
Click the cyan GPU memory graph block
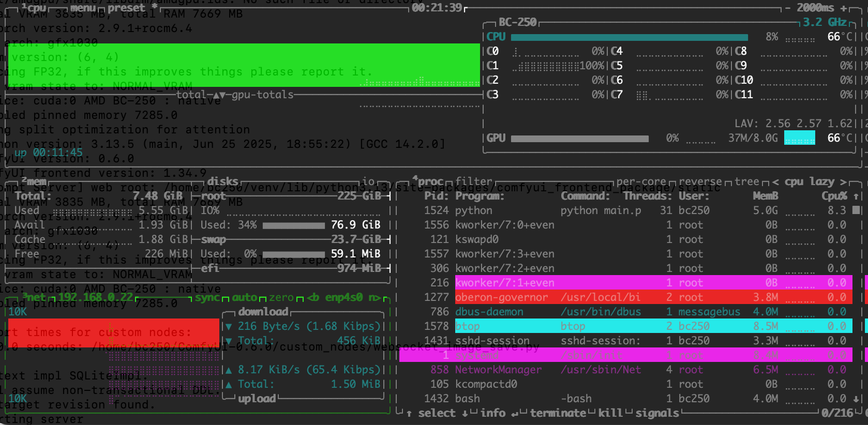coord(800,138)
